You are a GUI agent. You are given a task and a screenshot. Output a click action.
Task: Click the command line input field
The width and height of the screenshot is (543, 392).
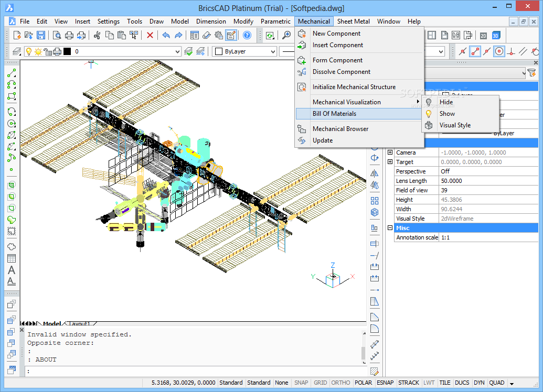196,371
